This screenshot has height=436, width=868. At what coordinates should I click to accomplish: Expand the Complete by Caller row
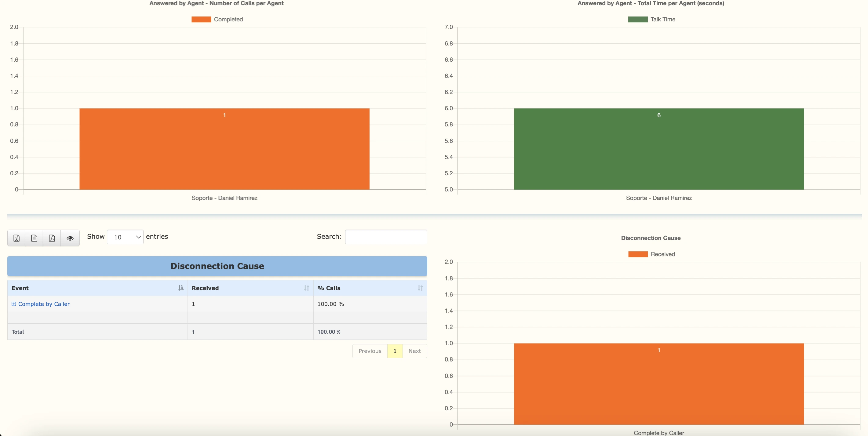point(13,303)
